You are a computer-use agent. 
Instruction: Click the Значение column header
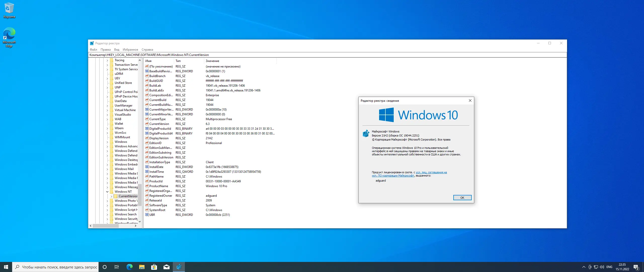coord(212,61)
